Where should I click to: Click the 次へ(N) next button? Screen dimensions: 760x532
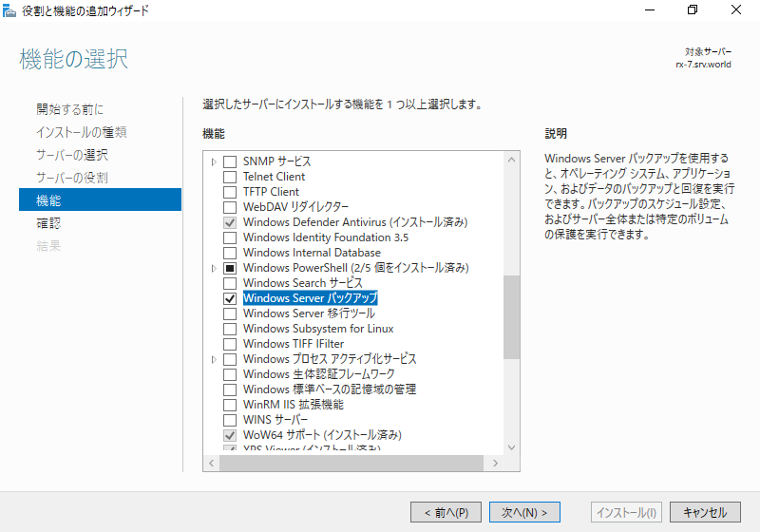point(524,512)
